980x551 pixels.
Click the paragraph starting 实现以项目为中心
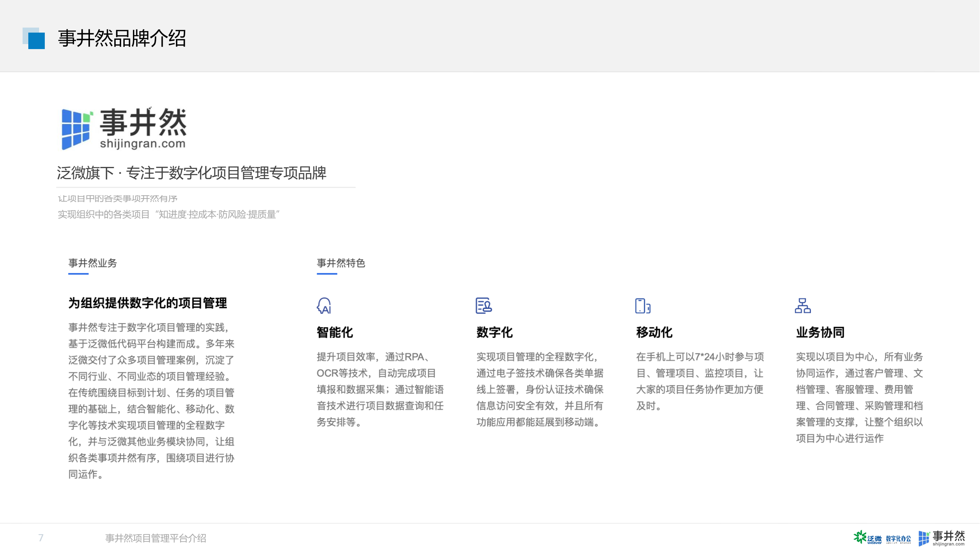(x=859, y=398)
